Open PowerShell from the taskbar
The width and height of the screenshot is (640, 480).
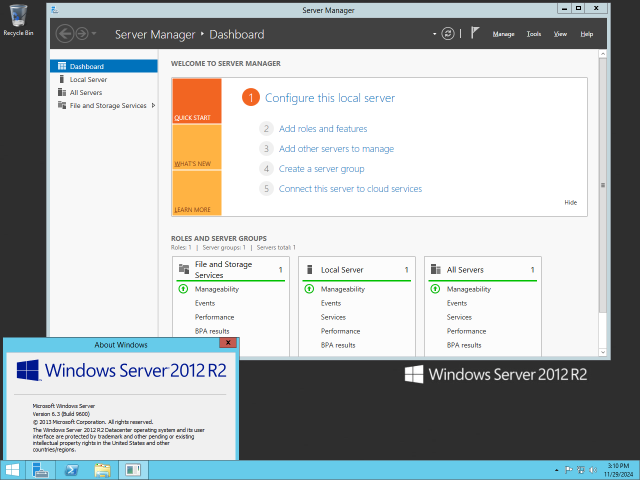click(71, 470)
